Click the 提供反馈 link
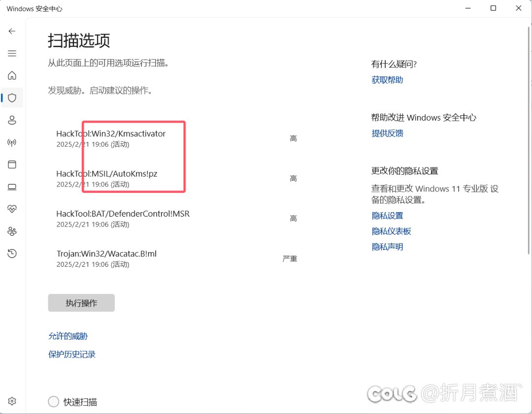 [x=387, y=133]
